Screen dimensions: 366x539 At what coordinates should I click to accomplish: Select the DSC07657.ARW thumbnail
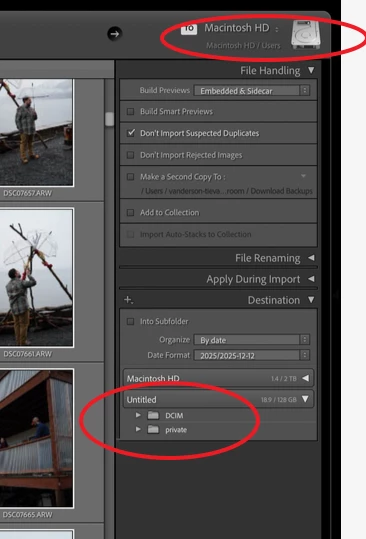click(x=36, y=132)
